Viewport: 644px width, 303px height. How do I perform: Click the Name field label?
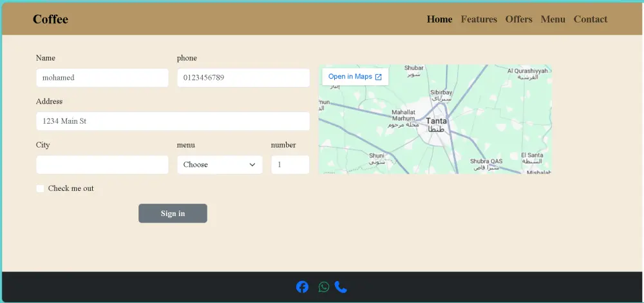[x=46, y=58]
